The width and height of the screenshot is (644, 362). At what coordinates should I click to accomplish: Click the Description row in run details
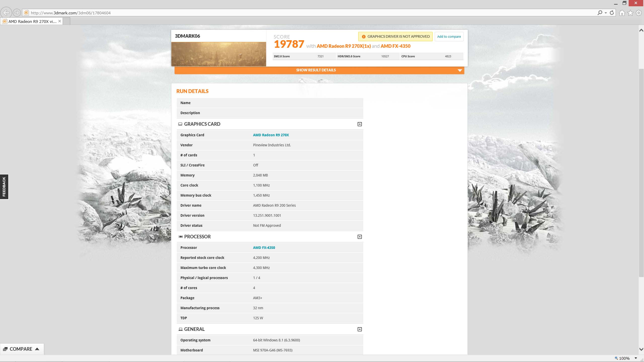click(x=270, y=113)
